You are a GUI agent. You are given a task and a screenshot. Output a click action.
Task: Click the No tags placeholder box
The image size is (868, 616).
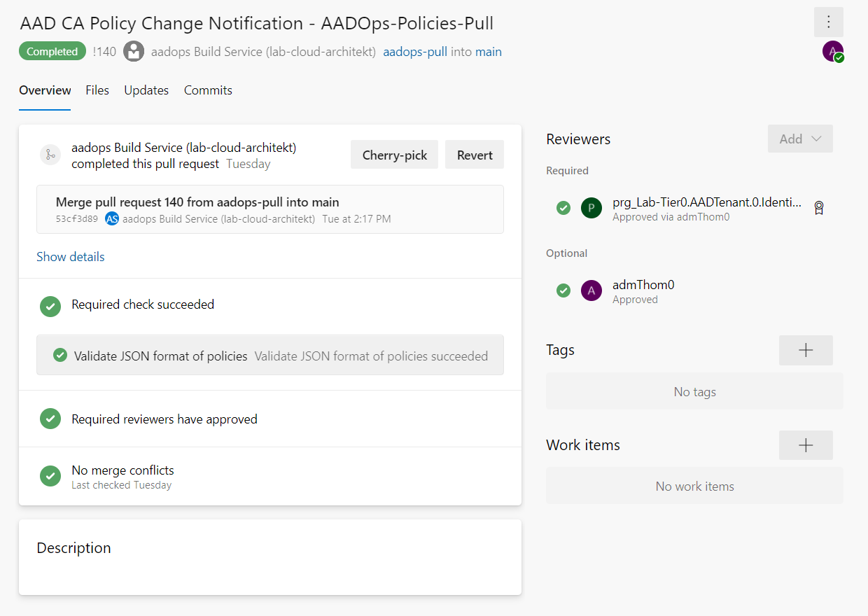point(694,392)
